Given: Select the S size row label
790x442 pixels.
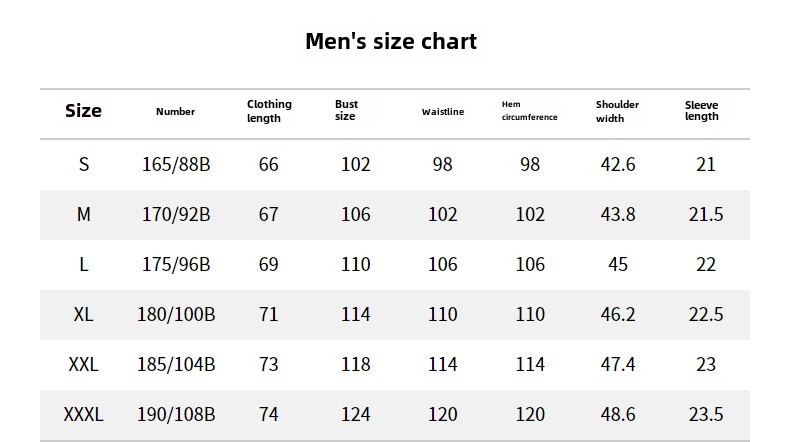Looking at the screenshot, I should coord(84,165).
